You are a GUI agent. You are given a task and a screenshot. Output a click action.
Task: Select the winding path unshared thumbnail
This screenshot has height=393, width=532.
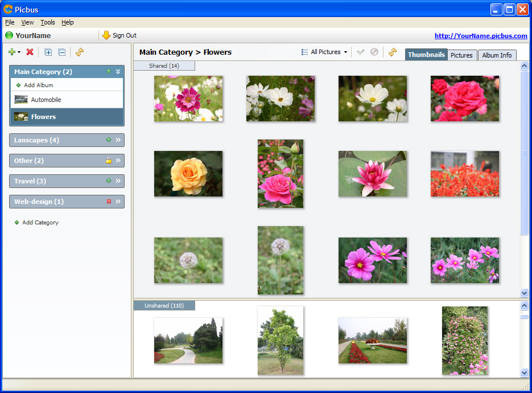[188, 341]
